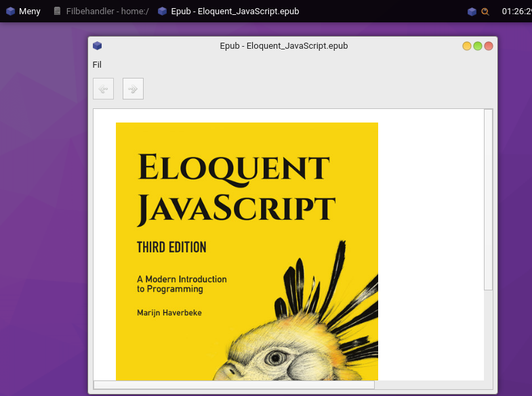The height and width of the screenshot is (396, 532).
Task: Click the blue cube tray icon
Action: click(472, 12)
